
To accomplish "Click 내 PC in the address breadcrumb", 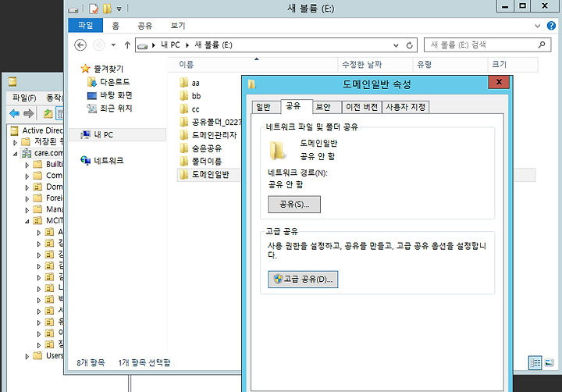I will coord(170,45).
